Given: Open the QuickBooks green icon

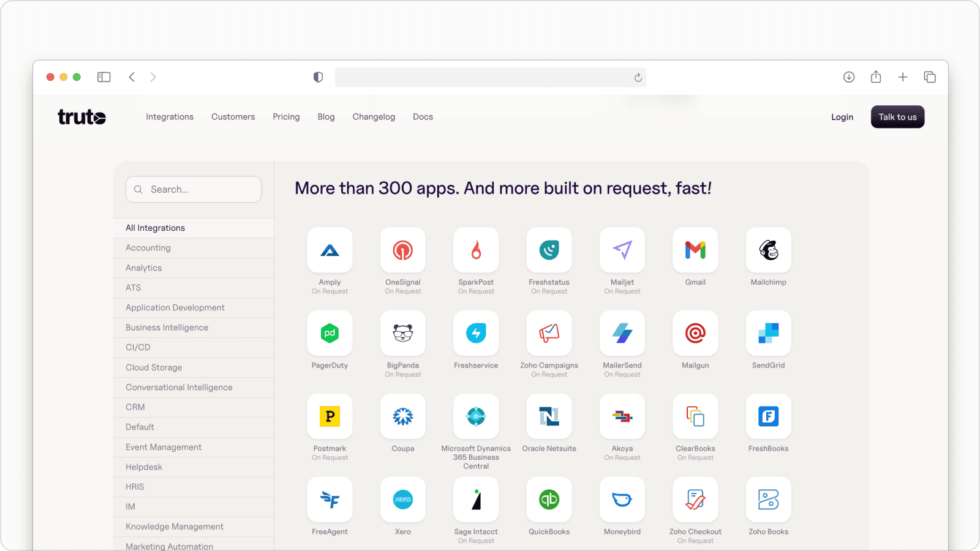Looking at the screenshot, I should click(x=549, y=500).
